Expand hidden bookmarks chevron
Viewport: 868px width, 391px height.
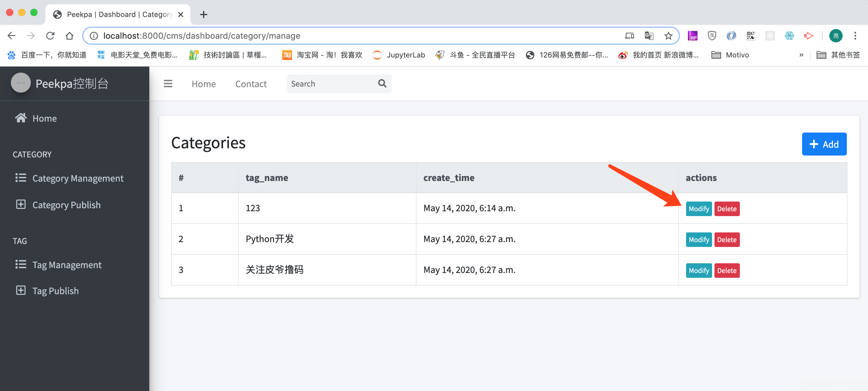801,55
